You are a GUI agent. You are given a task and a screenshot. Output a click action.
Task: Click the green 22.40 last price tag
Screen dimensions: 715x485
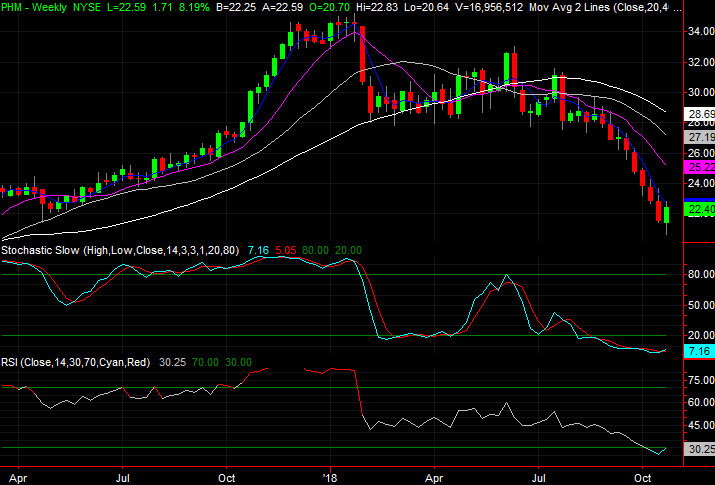pyautogui.click(x=700, y=209)
